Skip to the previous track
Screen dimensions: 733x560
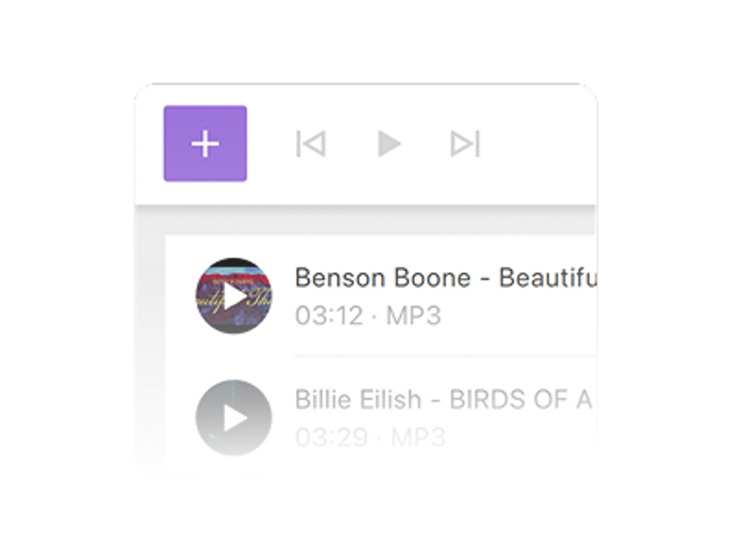(311, 144)
